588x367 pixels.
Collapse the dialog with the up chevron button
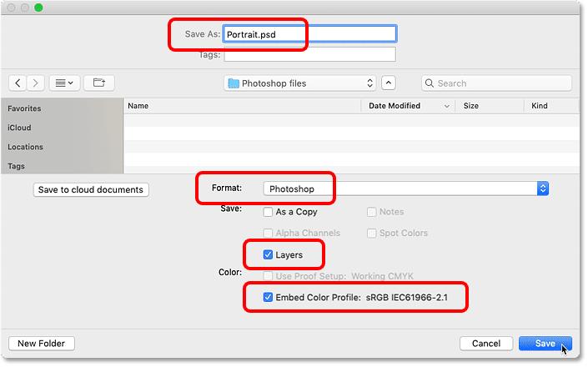[389, 83]
